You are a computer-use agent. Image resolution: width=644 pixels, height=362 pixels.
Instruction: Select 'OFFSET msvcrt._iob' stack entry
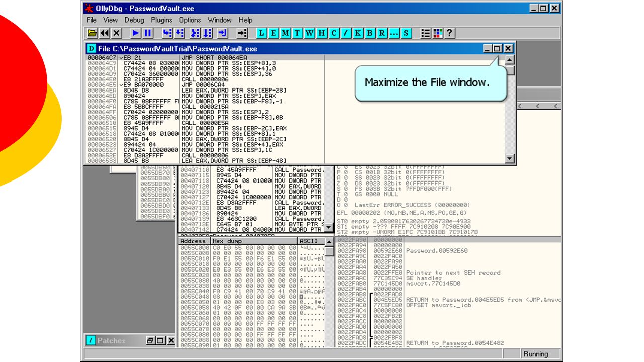(439, 305)
